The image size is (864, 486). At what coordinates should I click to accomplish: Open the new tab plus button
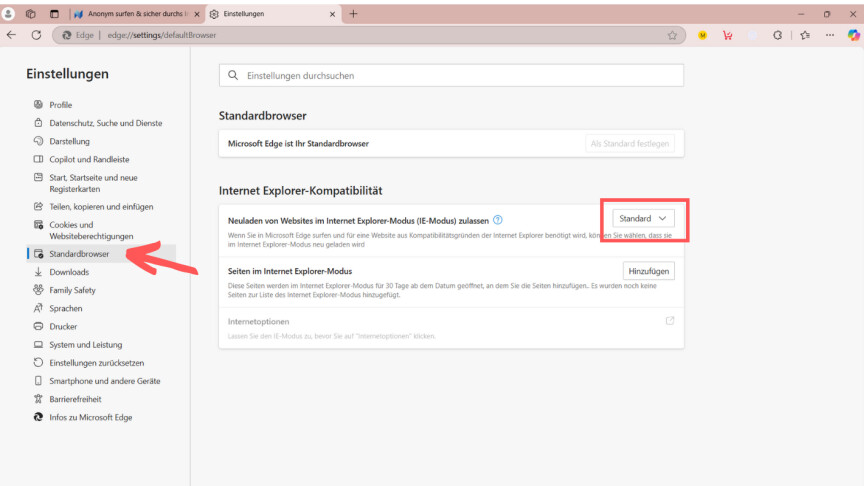coord(353,14)
